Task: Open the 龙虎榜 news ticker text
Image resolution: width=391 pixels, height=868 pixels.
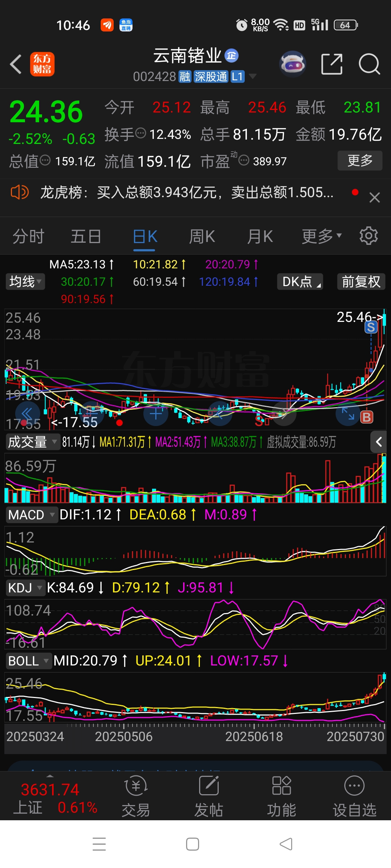Action: [186, 192]
